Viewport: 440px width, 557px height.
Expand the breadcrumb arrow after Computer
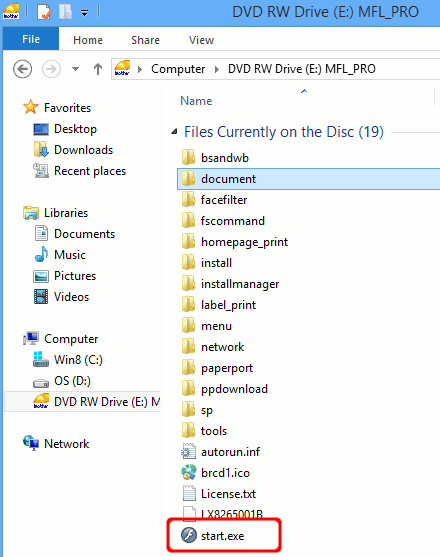(217, 69)
